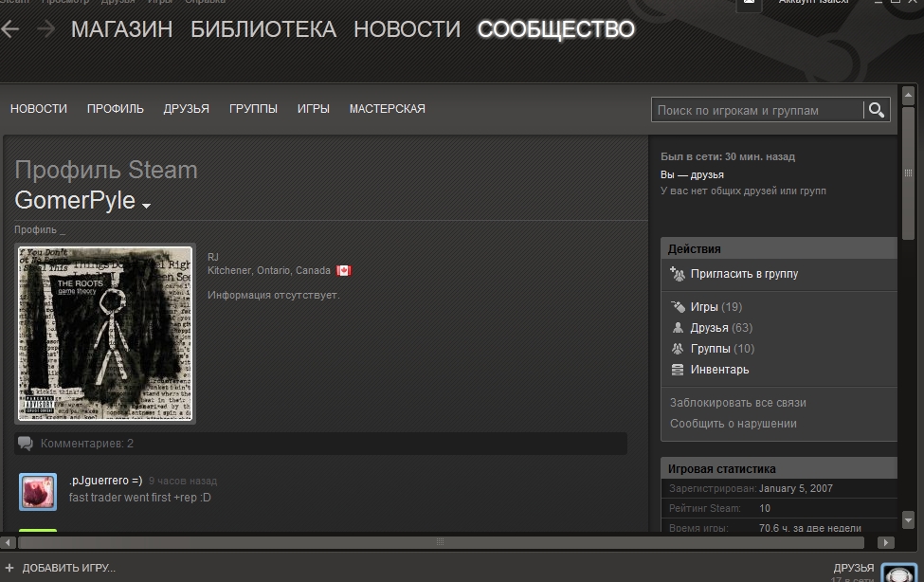The height and width of the screenshot is (582, 924).
Task: Click the invite-to-group icon in Действия
Action: point(677,274)
